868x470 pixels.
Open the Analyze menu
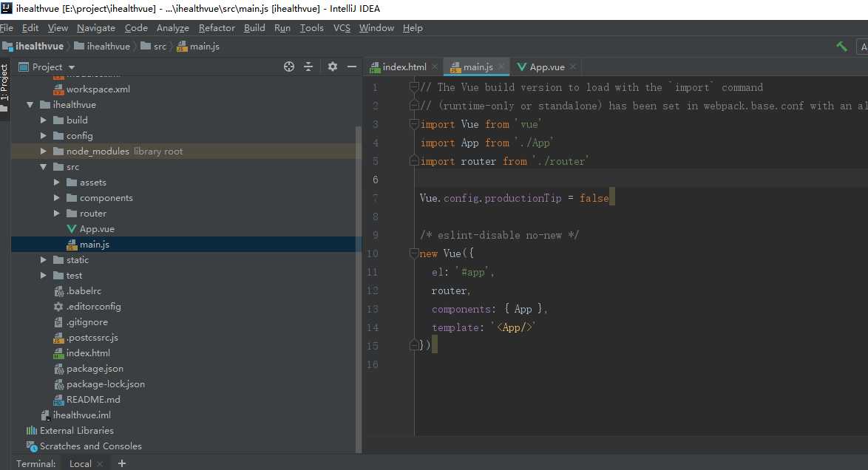click(x=173, y=27)
